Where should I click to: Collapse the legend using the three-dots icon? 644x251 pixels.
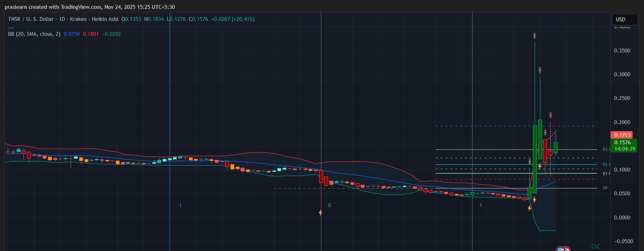(11, 28)
